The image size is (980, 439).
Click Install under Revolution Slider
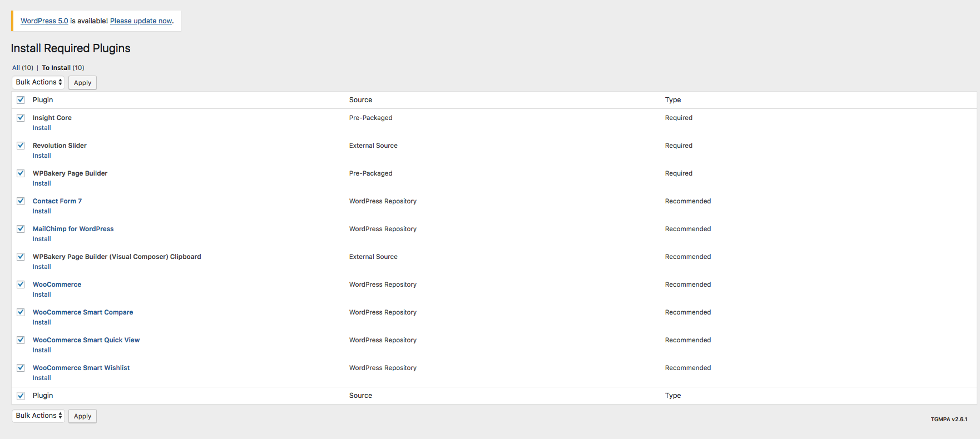(42, 156)
